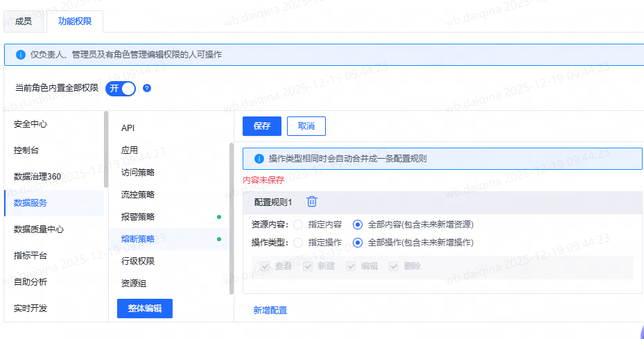Select 指定操作 radio for 操作类型
Viewport: 644px width, 339px height.
(x=298, y=243)
